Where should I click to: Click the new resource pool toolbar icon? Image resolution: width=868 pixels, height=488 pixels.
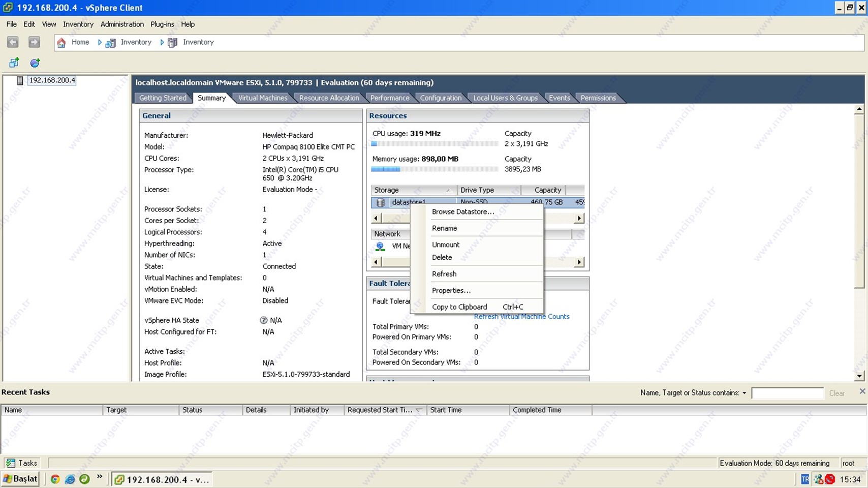tap(35, 63)
